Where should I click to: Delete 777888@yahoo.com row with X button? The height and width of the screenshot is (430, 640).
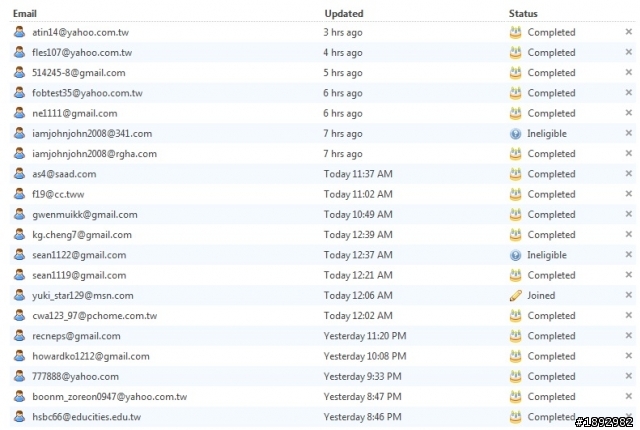pyautogui.click(x=629, y=376)
